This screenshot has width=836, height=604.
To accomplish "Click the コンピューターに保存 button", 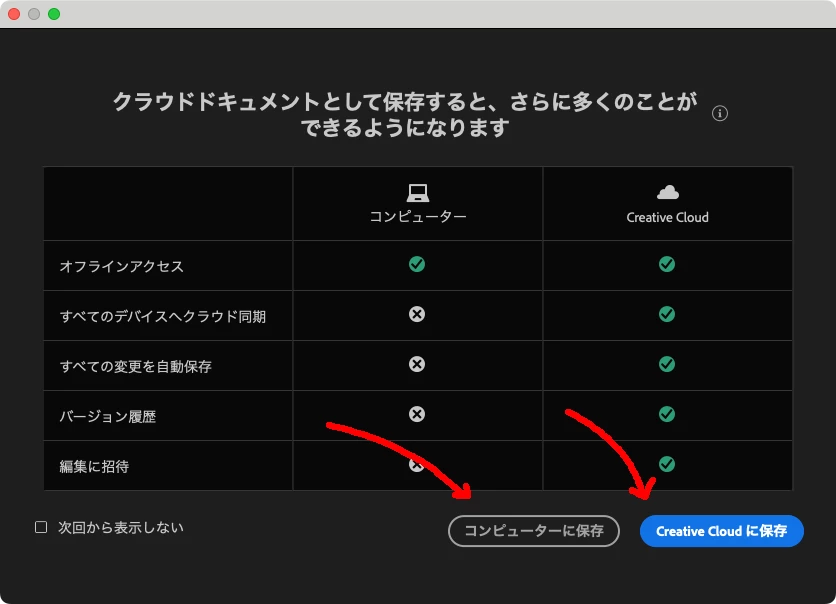I will (534, 531).
